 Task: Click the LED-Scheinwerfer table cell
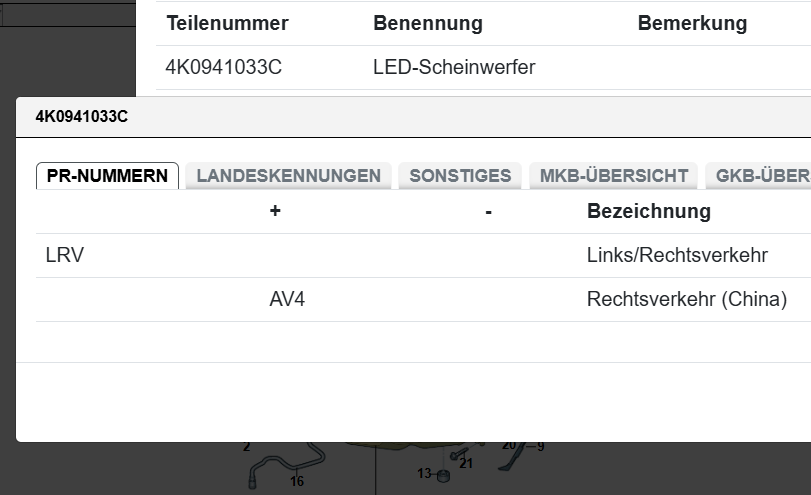454,68
